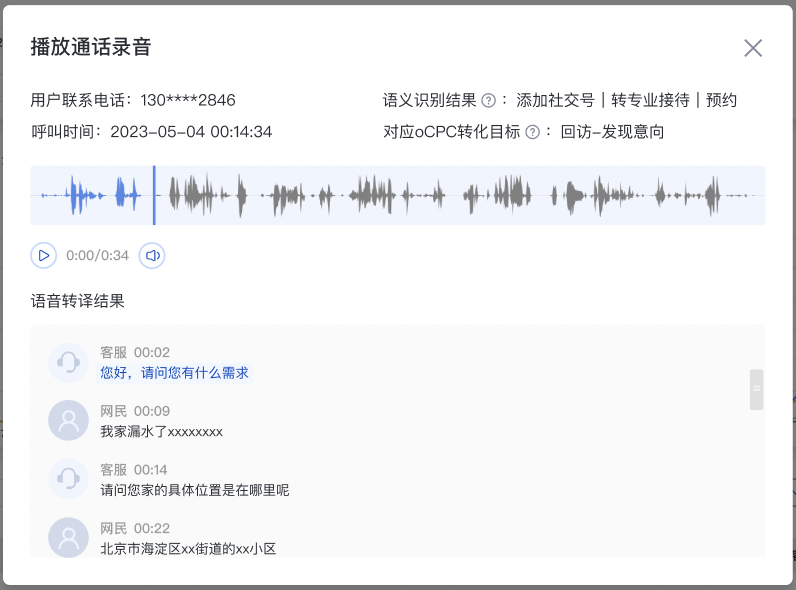Click customer service headset avatar at 00:02

click(68, 362)
